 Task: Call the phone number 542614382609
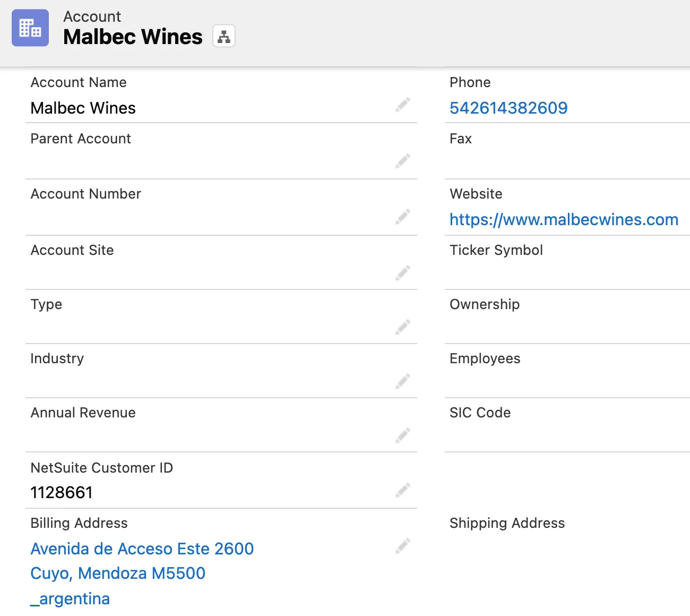[x=508, y=108]
